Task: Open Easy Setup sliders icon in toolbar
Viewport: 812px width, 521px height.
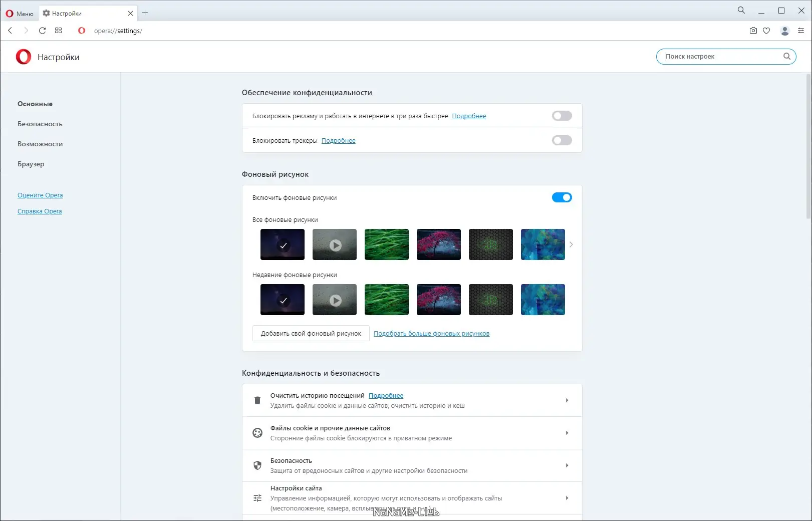Action: [800, 31]
